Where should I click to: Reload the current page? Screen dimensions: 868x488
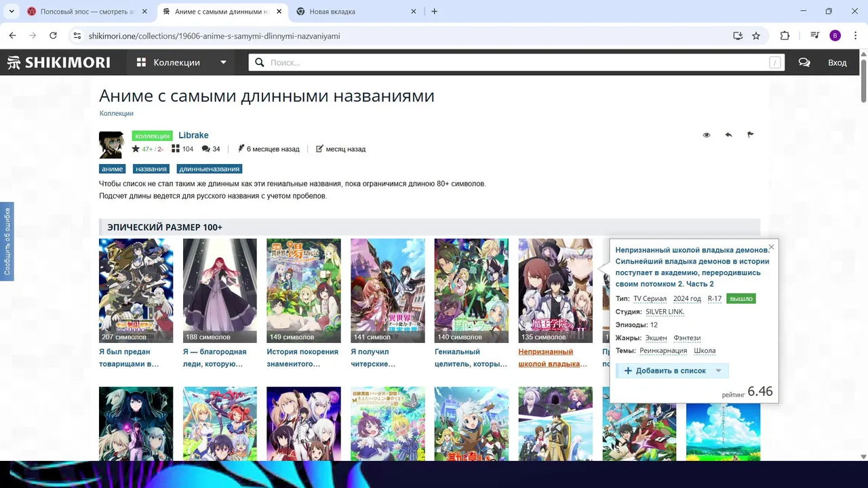53,36
